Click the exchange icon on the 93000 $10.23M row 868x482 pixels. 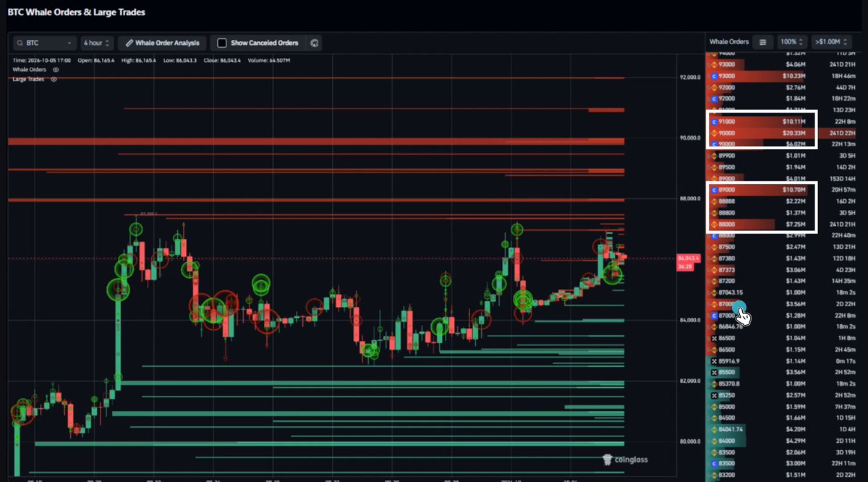(x=714, y=76)
